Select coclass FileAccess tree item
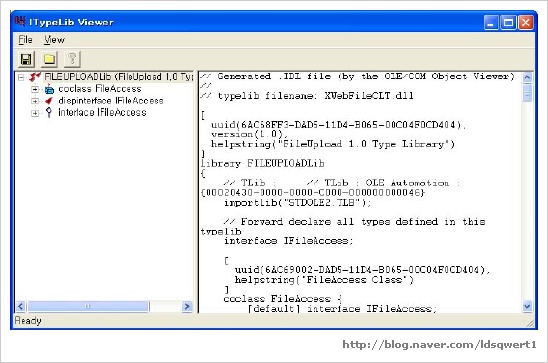This screenshot has height=363, width=548. point(100,89)
